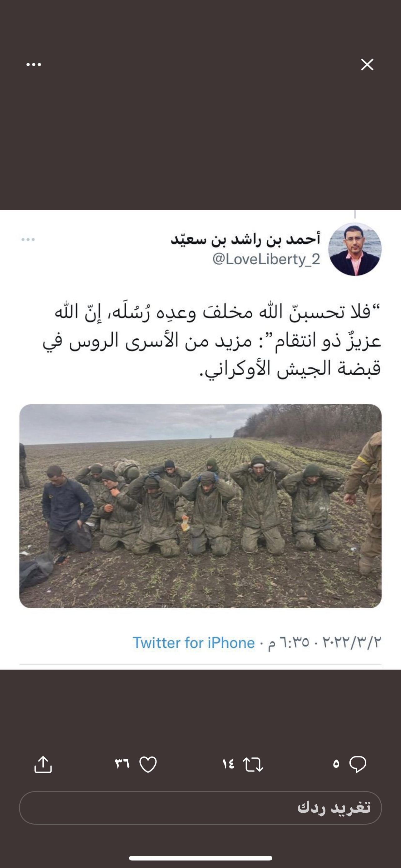The width and height of the screenshot is (401, 868).
Task: Like the tweet with the heart icon
Action: point(148,764)
